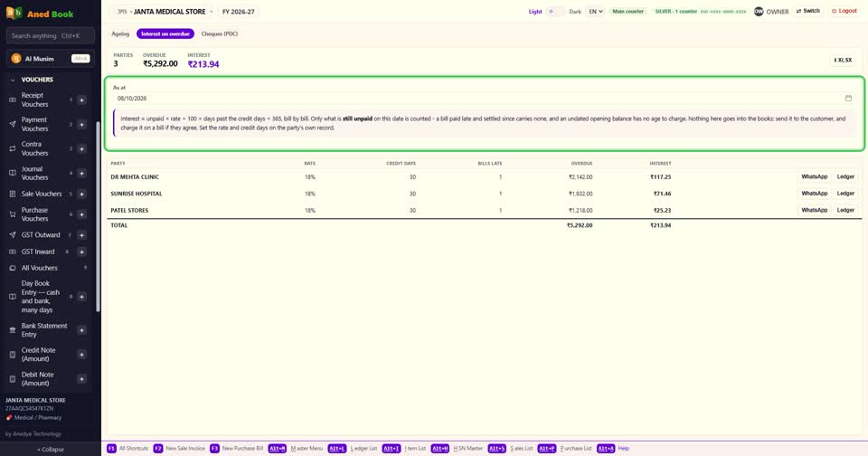Open Master Menu shortcut in footer
The image size is (868, 456).
point(296,448)
